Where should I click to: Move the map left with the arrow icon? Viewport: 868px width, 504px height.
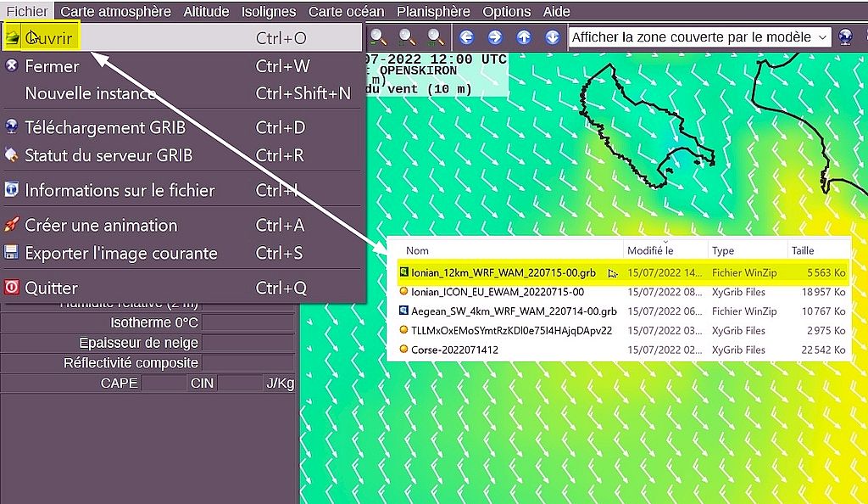466,37
